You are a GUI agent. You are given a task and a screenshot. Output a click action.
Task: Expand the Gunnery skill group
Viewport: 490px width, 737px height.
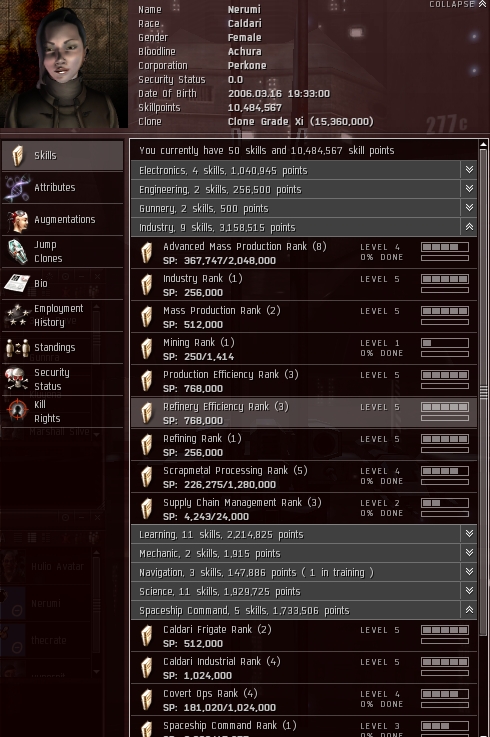pos(469,208)
